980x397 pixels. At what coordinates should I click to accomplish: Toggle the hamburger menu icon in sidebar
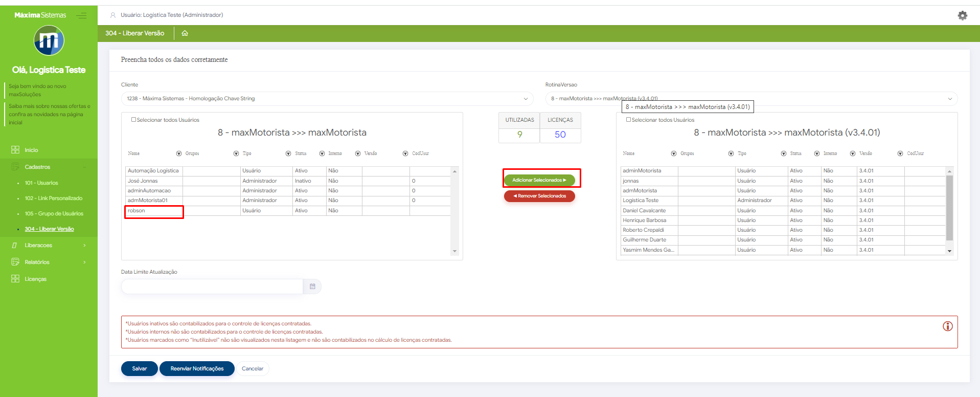[81, 15]
